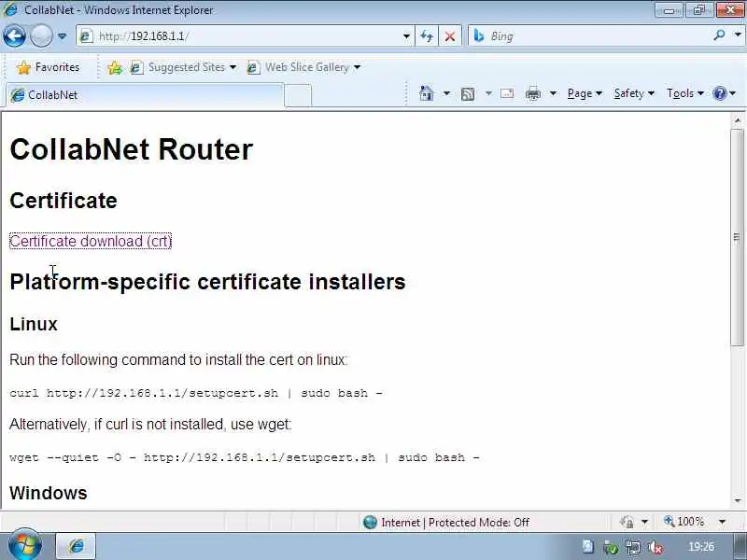Click the CollabNet Router heading

131,149
